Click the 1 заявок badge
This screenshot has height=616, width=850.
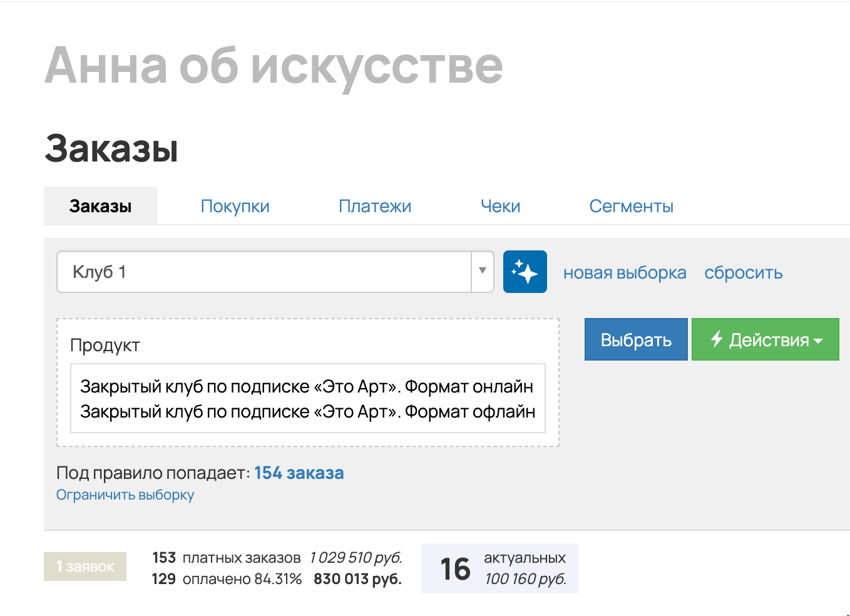[x=85, y=567]
